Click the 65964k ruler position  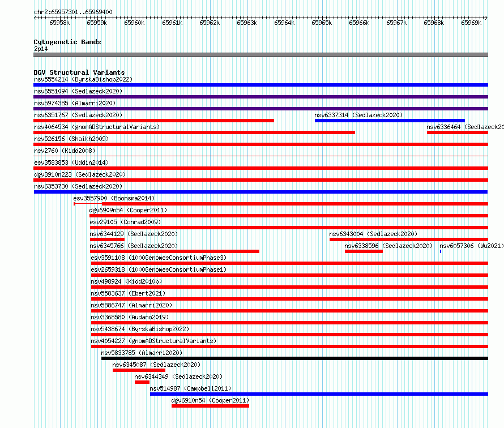284,23
